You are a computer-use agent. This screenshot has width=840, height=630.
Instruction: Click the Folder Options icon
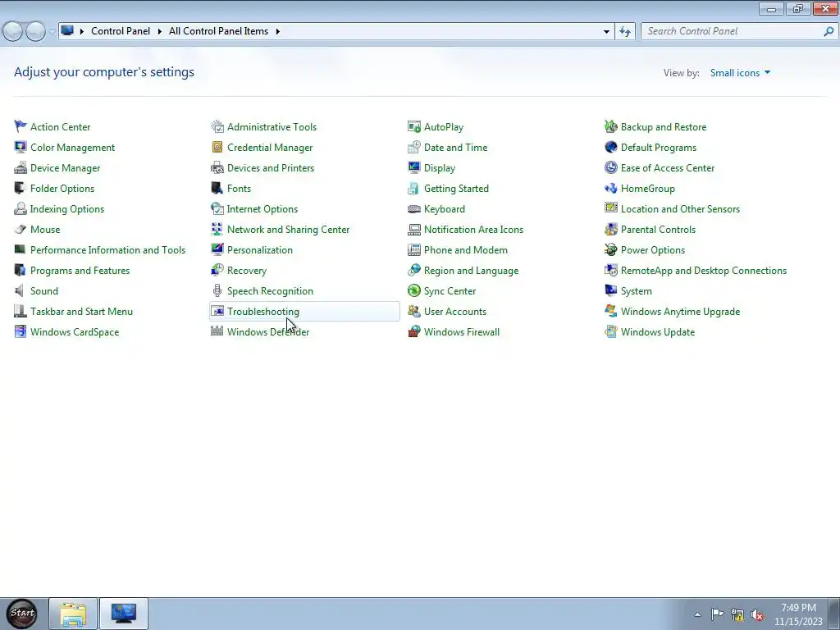(x=21, y=188)
